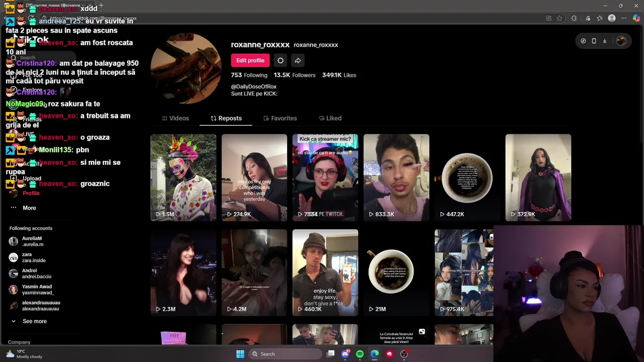Select the Reposts tab

(226, 118)
